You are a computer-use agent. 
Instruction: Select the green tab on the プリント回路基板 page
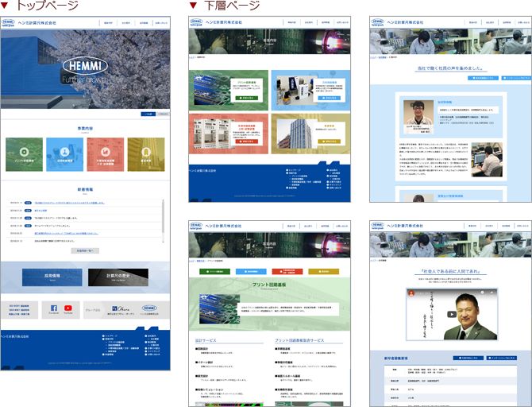(x=214, y=271)
